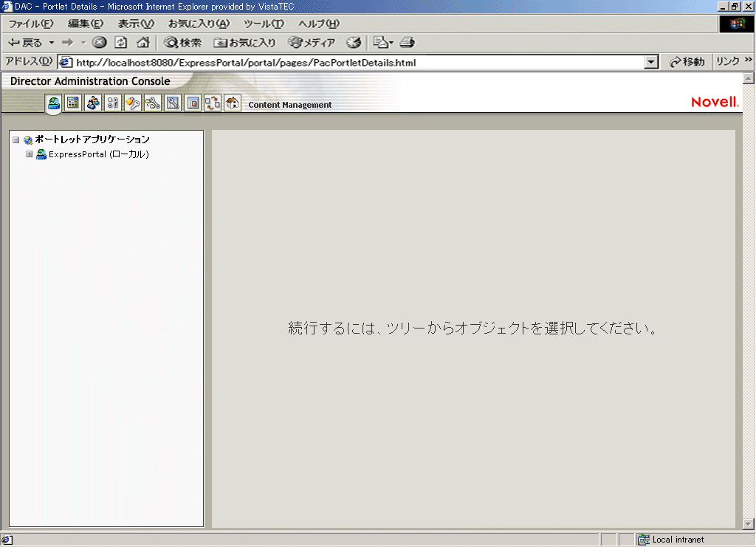Click the browser Refresh icon
756x547 pixels.
click(120, 42)
